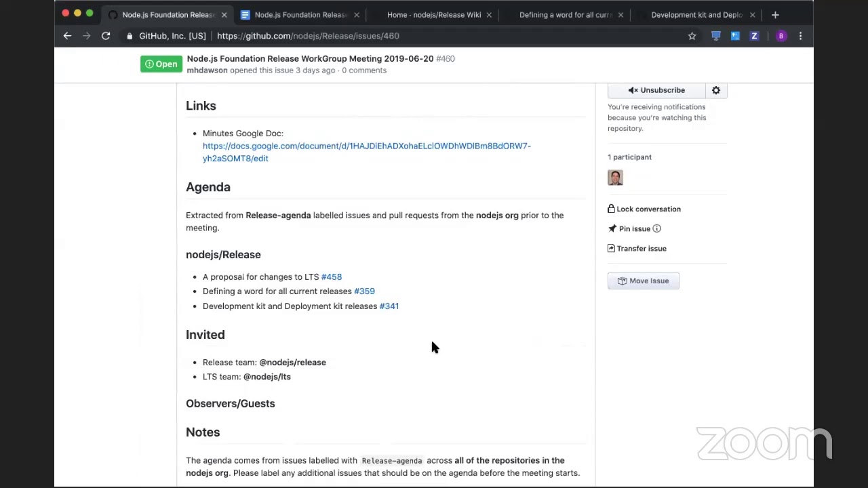Viewport: 868px width, 488px height.
Task: Bookmark this page with the star icon
Action: tap(692, 36)
